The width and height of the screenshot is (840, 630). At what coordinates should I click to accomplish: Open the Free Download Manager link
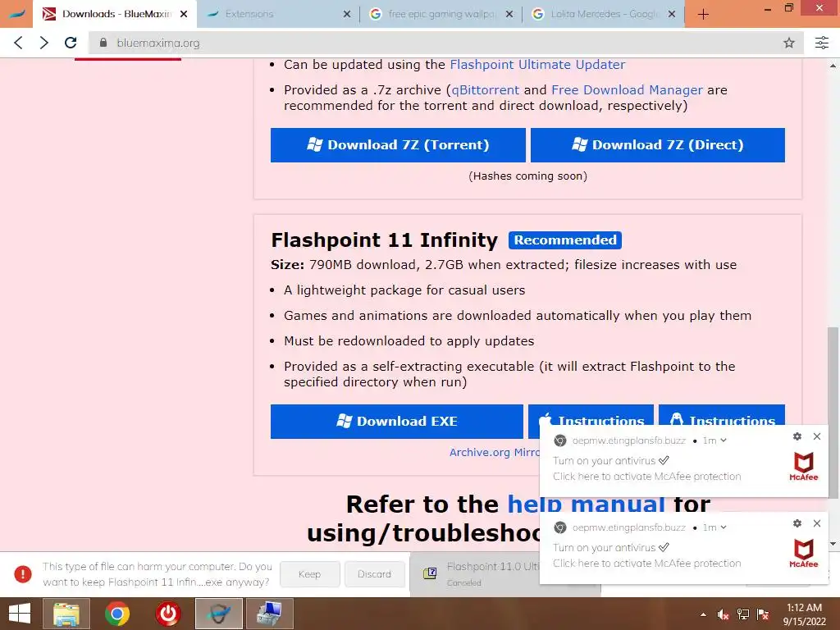[x=627, y=90]
